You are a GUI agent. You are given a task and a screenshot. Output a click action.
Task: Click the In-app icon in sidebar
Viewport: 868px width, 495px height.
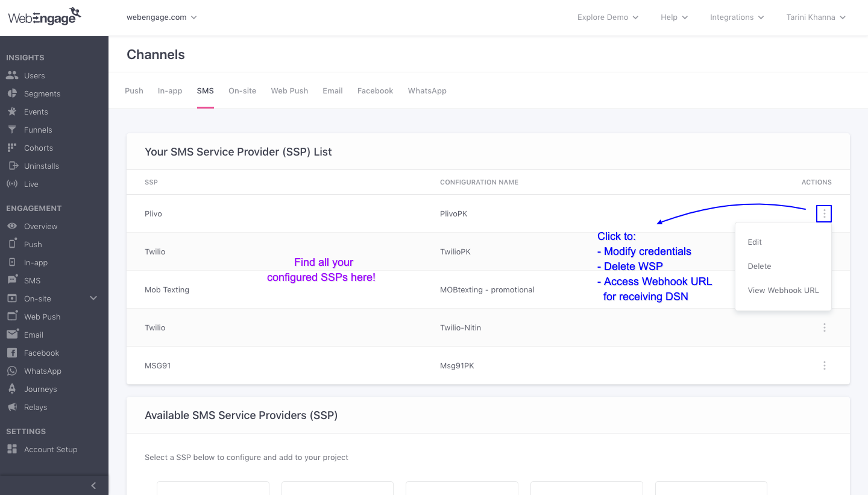12,262
